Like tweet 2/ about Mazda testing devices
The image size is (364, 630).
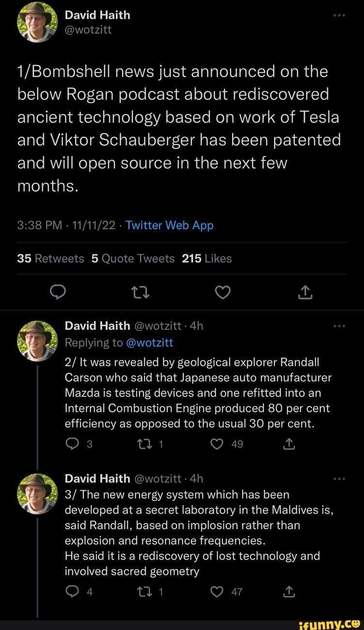click(x=216, y=444)
